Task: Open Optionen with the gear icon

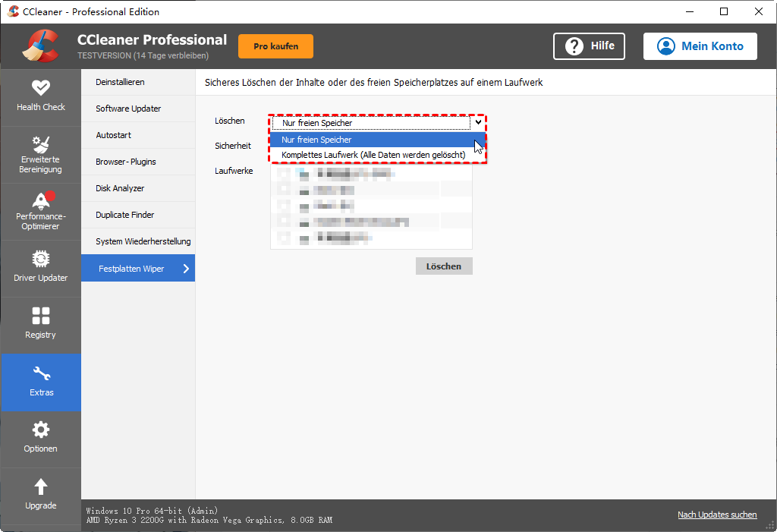Action: point(41,439)
